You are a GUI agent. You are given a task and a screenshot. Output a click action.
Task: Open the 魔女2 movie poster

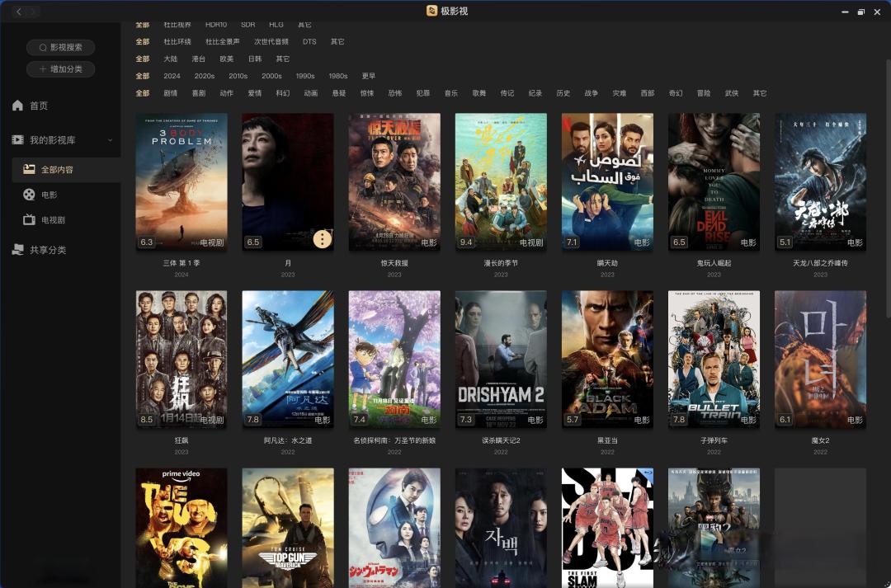[x=821, y=359]
